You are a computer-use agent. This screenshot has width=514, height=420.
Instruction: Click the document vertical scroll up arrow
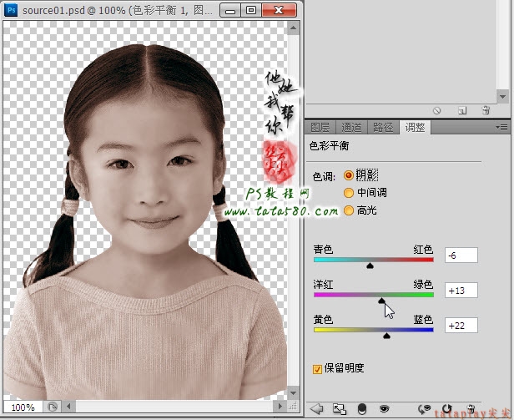(x=293, y=28)
